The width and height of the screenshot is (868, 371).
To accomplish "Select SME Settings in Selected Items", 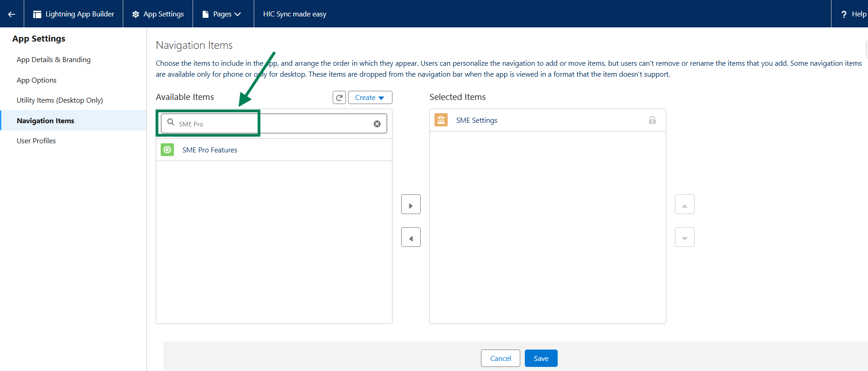I will click(548, 120).
